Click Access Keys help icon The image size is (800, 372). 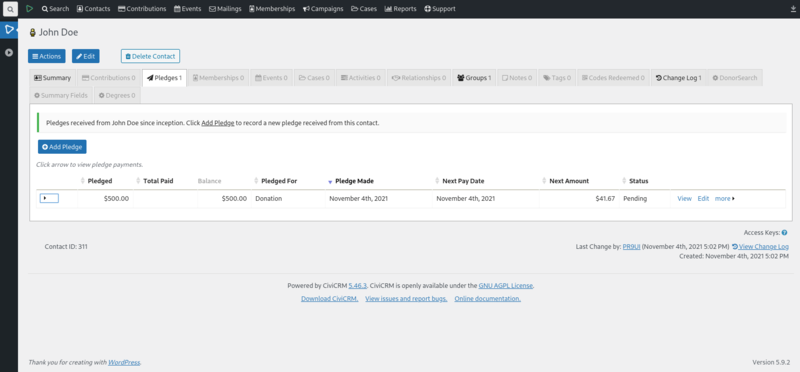coord(784,233)
